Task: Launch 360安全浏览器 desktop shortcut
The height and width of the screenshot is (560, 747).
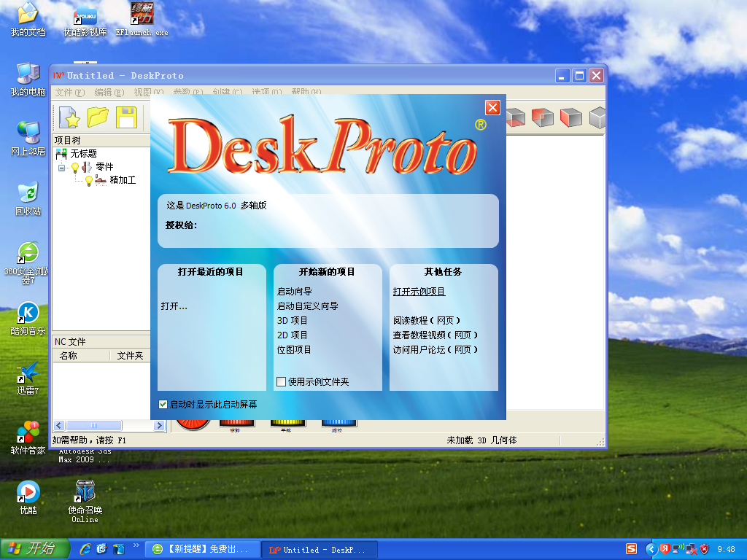Action: [x=27, y=262]
